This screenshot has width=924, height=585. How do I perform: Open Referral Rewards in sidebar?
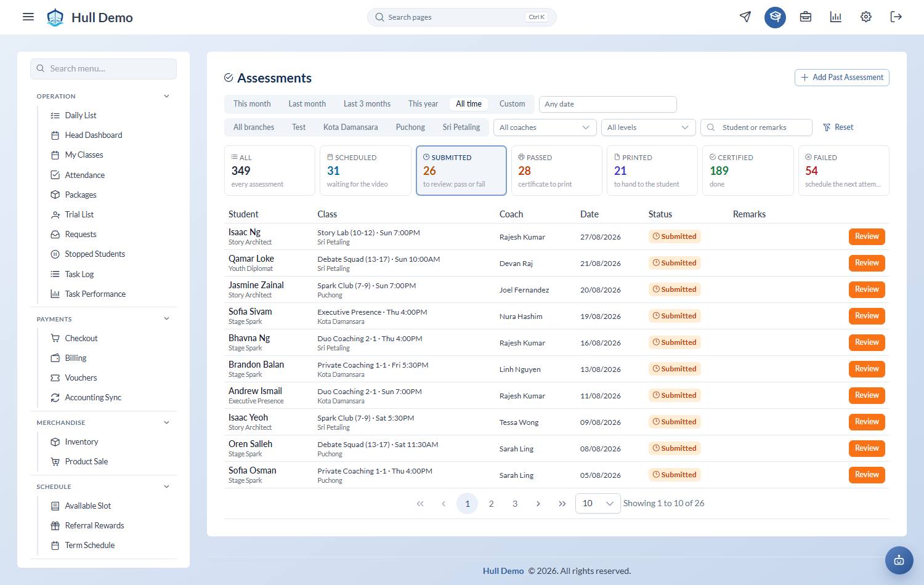(94, 525)
